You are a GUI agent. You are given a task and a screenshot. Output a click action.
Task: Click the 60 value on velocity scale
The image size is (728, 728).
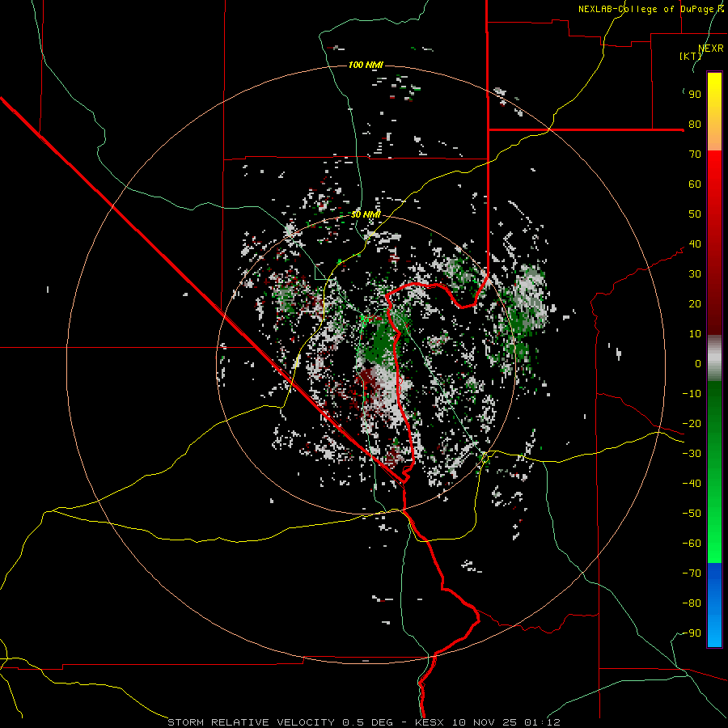tap(695, 184)
